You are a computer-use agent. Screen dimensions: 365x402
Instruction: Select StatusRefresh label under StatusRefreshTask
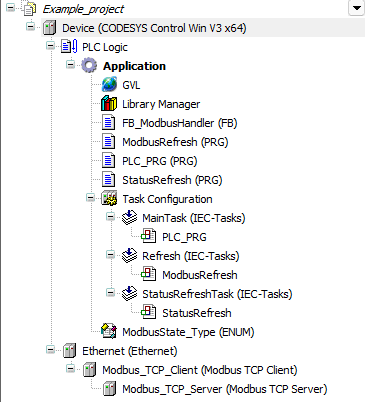pos(197,313)
